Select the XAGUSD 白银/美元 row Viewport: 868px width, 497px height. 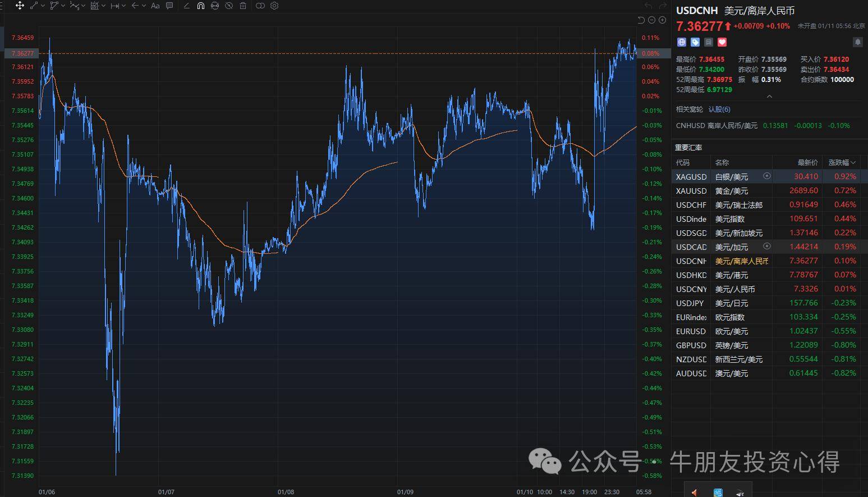point(769,176)
